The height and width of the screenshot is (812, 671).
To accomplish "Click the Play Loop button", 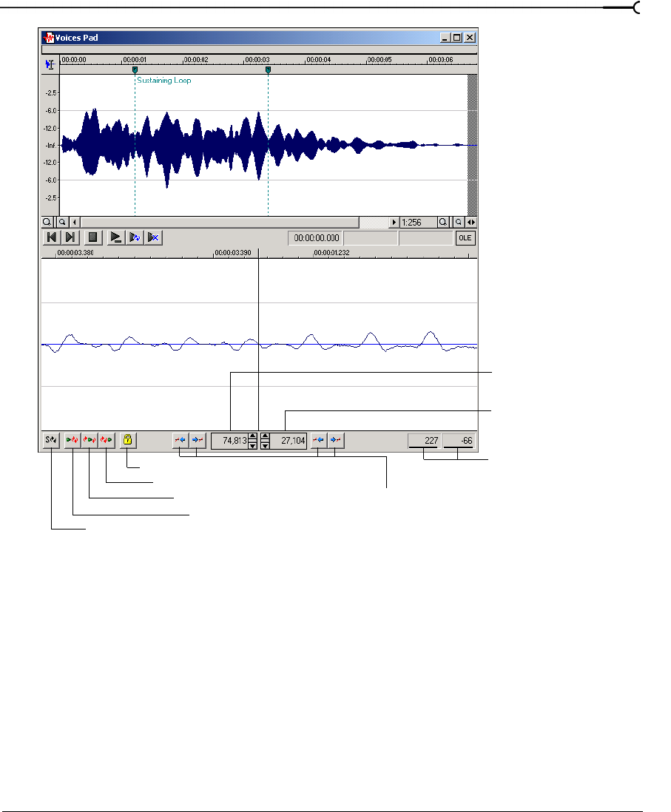I will point(90,440).
